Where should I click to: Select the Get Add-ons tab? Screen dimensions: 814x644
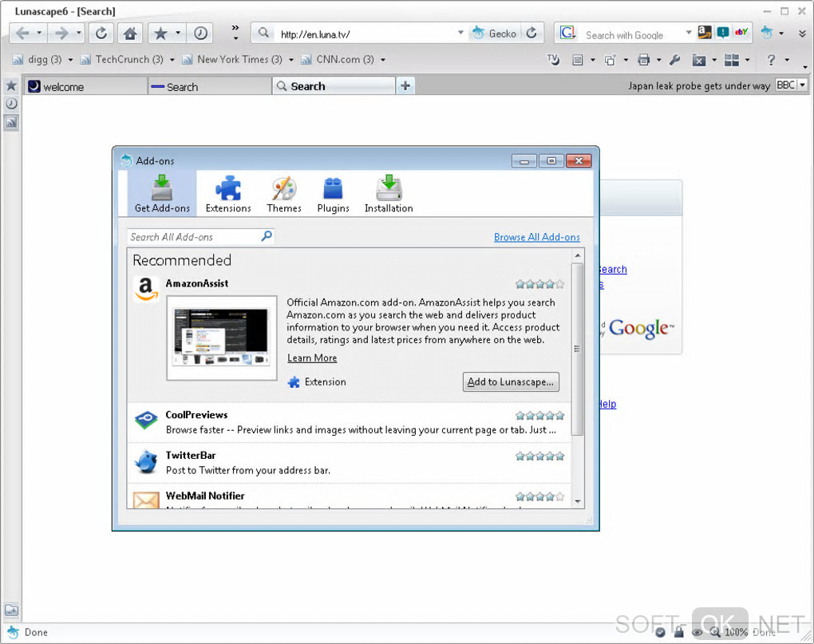click(162, 194)
